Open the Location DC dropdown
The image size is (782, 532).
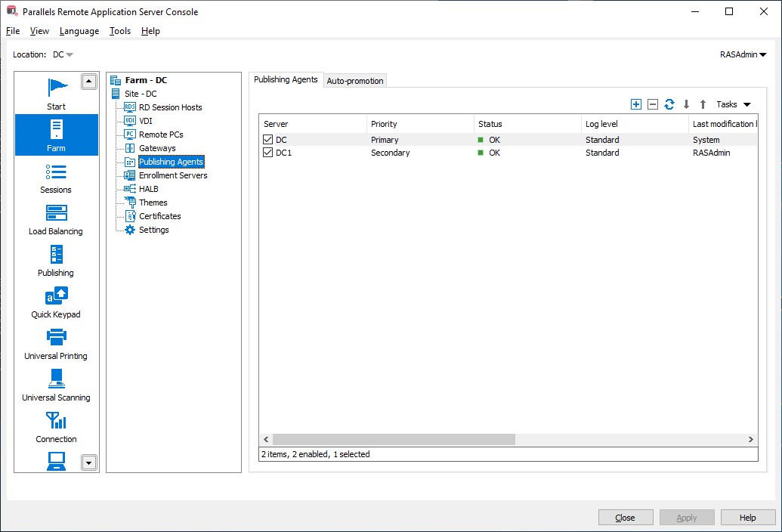pos(63,54)
